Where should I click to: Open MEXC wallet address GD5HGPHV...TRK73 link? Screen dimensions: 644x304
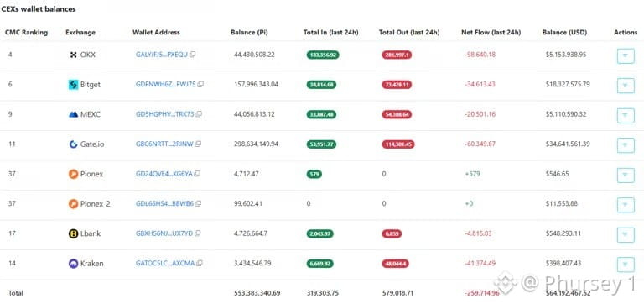click(x=164, y=114)
